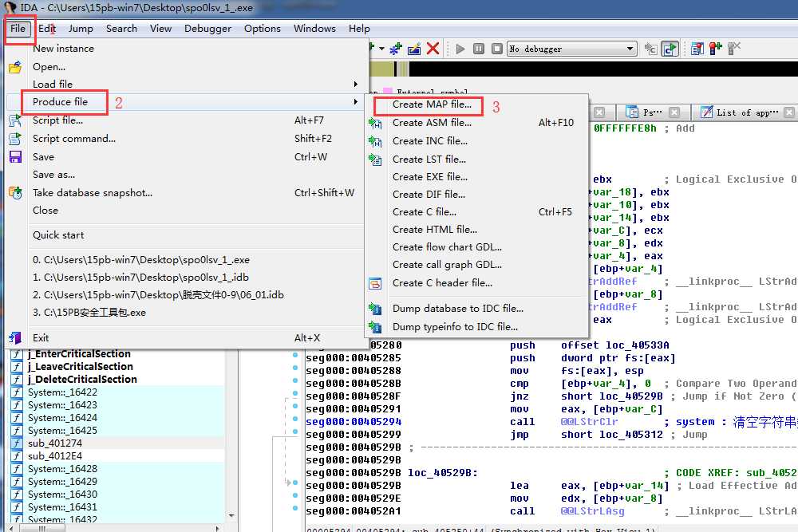The width and height of the screenshot is (798, 532).
Task: Select Create DIF file entry
Action: coord(477,195)
